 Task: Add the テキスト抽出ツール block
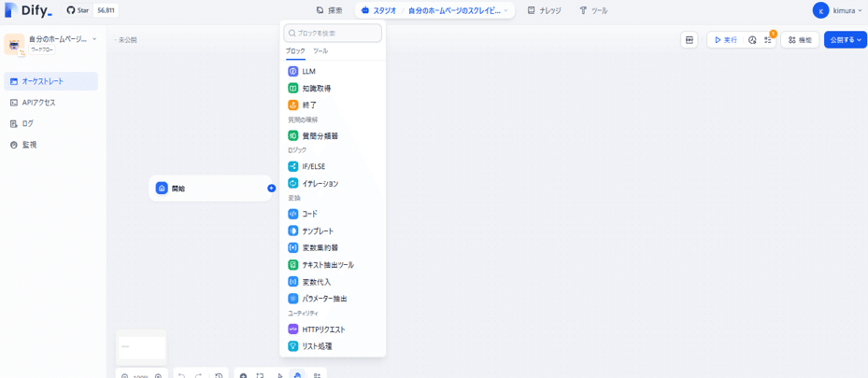pyautogui.click(x=333, y=265)
